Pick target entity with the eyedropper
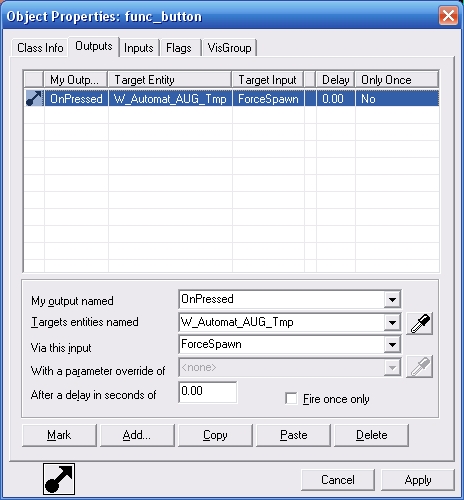Screen dimensions: 464x500 coord(419,323)
